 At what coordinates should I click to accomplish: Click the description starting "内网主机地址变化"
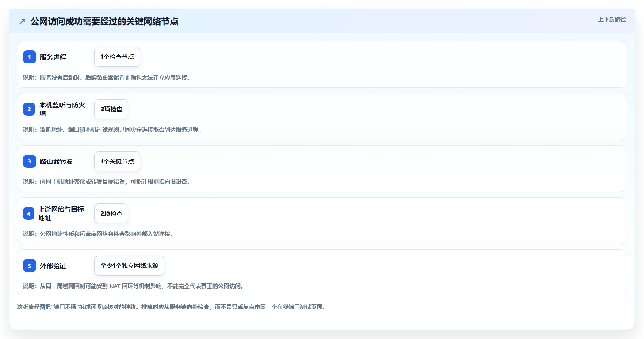pyautogui.click(x=107, y=182)
